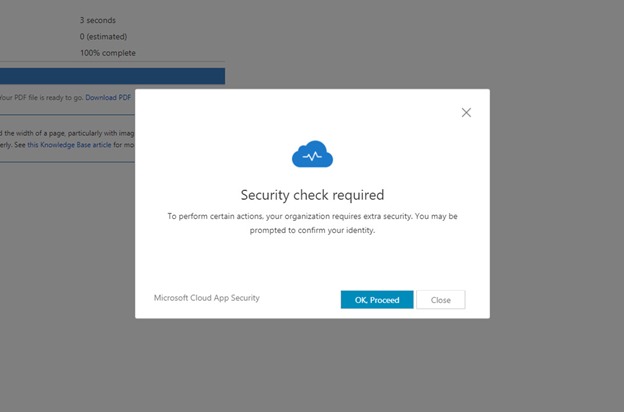Click the line starting To perform certain actions
The width and height of the screenshot is (624, 412).
click(x=312, y=216)
